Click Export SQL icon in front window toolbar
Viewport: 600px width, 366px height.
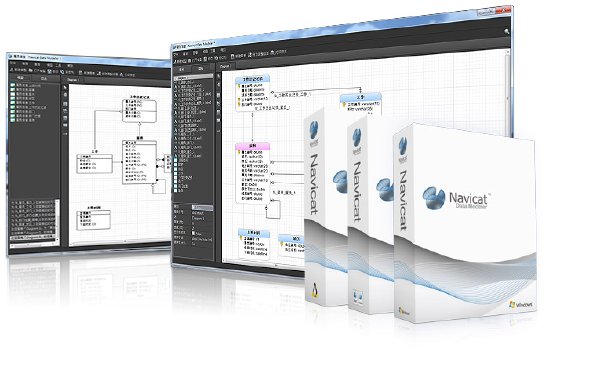272,52
